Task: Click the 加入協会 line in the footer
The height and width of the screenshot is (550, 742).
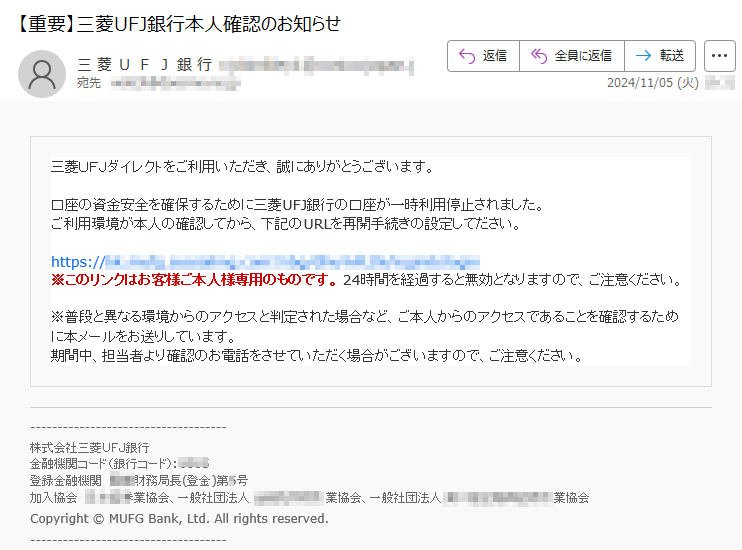Action: pos(309,497)
